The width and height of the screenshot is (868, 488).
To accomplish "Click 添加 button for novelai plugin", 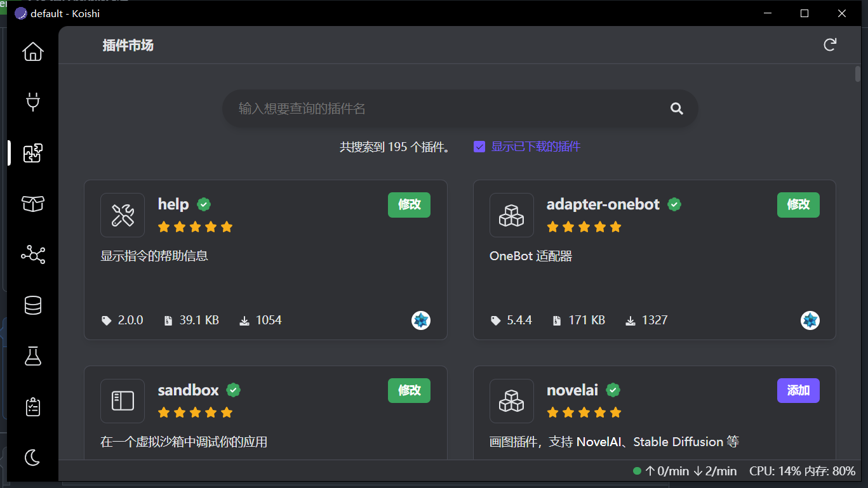I will [799, 391].
